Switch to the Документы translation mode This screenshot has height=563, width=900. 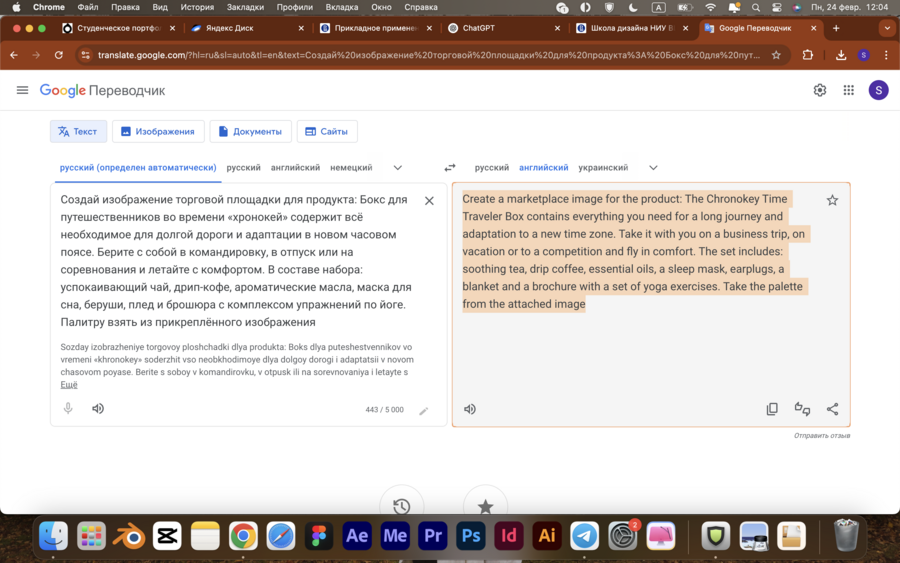coord(250,131)
